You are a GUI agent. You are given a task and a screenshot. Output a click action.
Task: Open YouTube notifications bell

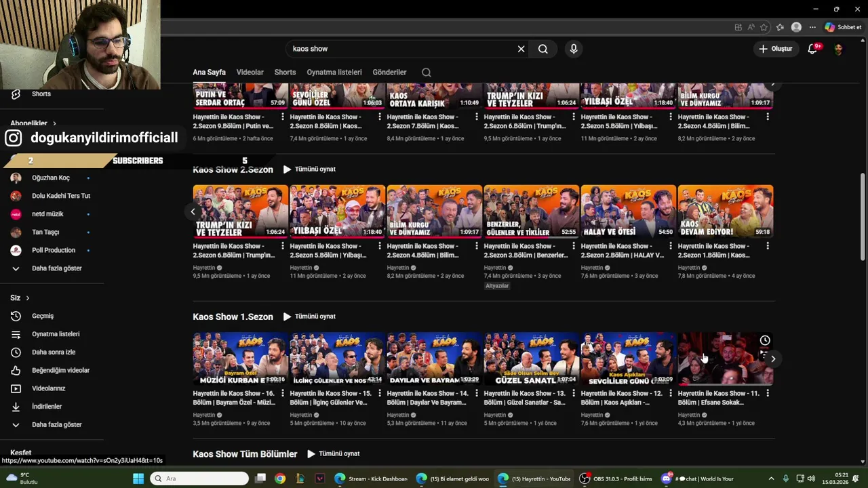813,49
